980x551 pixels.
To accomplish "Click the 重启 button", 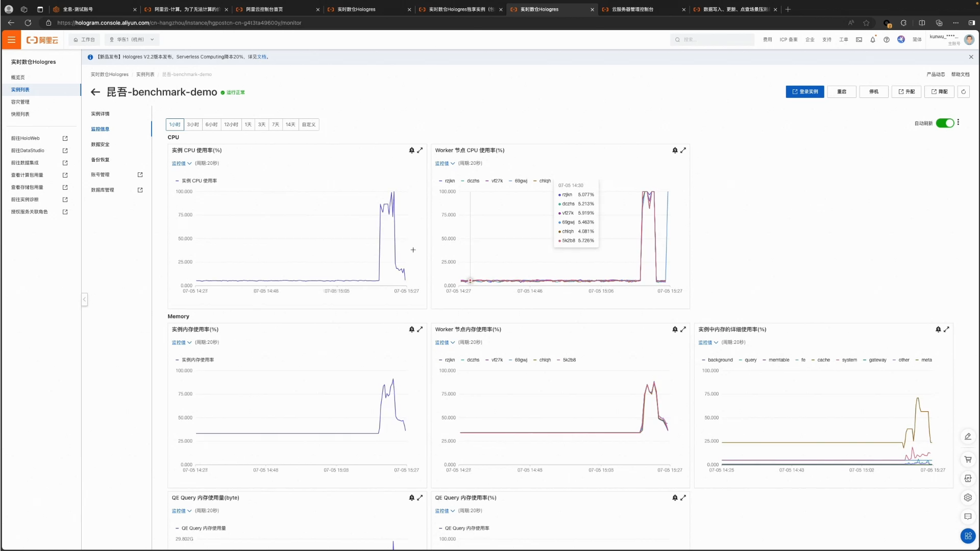I will click(x=842, y=92).
